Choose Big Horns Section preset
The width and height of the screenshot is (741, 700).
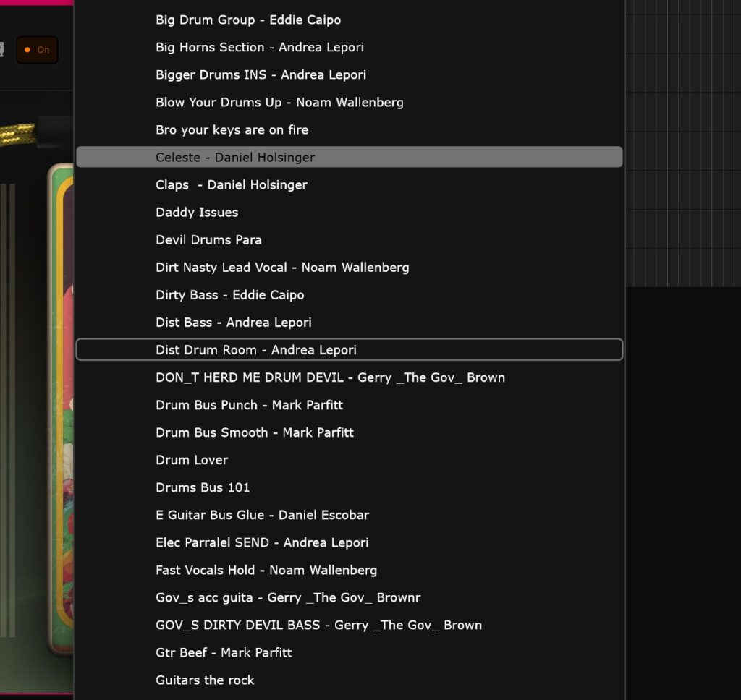coord(259,48)
